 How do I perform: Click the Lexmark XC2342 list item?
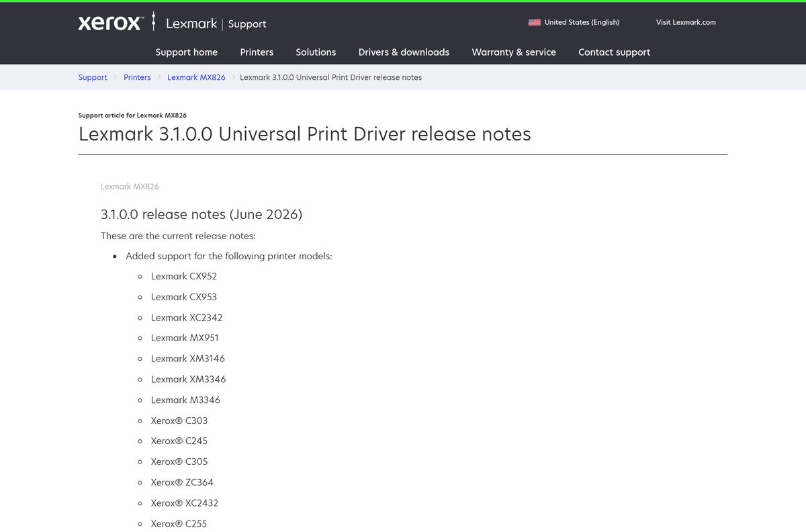click(x=187, y=318)
